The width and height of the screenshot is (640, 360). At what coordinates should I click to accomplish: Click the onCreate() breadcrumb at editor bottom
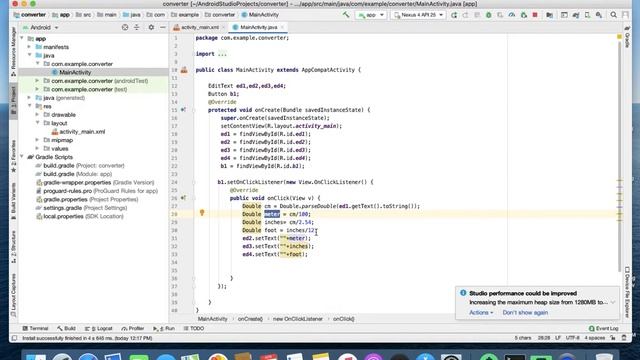tap(250, 319)
